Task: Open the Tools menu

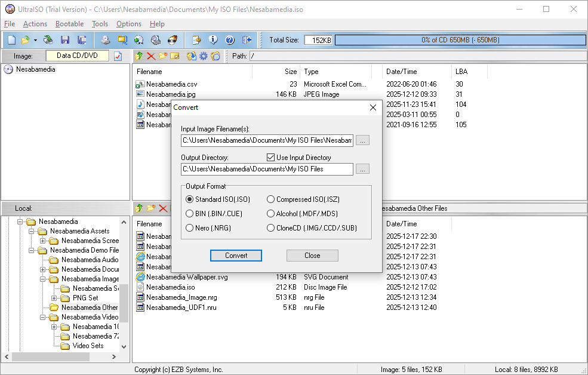Action: pos(100,24)
